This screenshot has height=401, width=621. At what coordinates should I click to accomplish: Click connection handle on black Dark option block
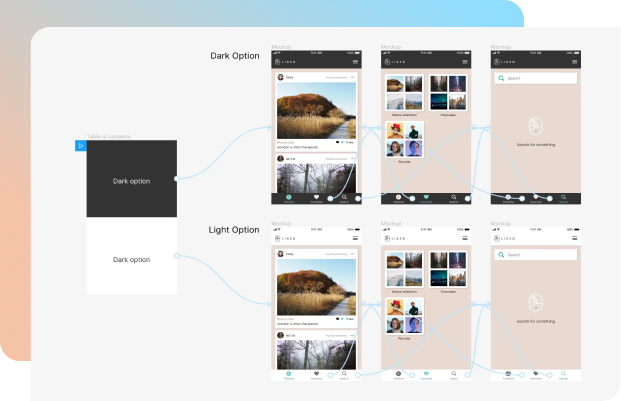click(177, 179)
